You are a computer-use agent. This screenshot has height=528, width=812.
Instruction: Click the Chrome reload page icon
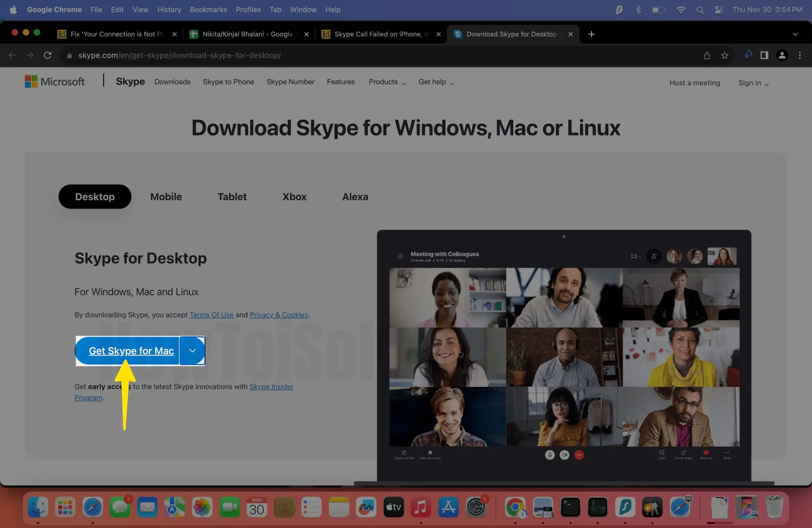pos(48,55)
